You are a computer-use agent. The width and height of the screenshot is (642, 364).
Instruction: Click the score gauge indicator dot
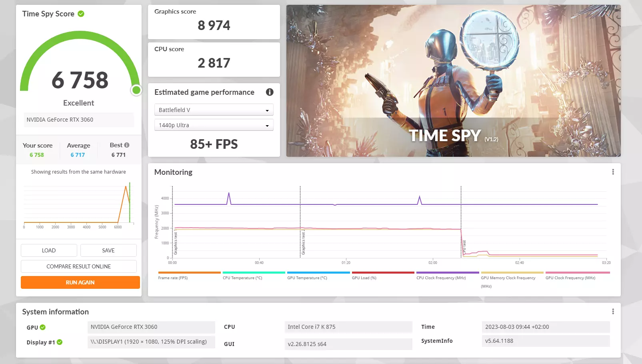[136, 90]
